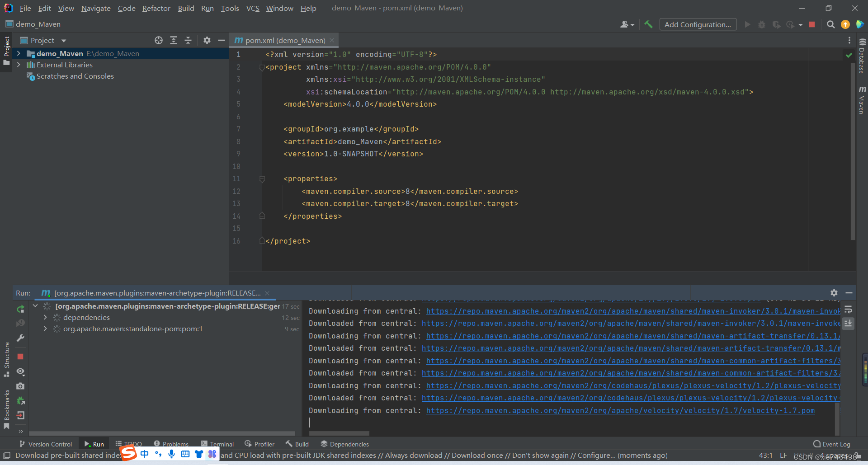
Task: Expand the dependencies node in Run tree
Action: pyautogui.click(x=45, y=317)
